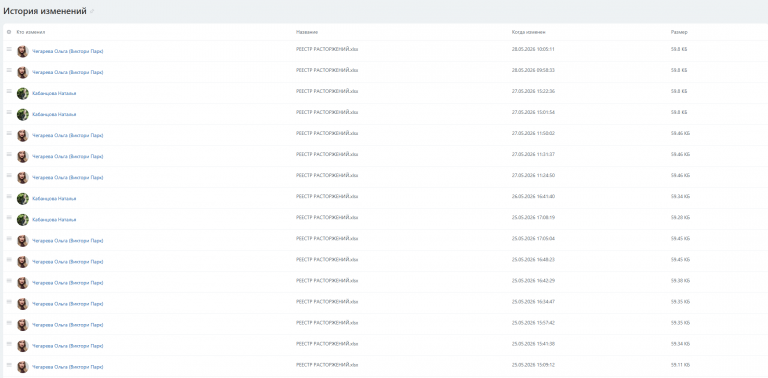
Task: Click the date 25.05.2026 15:41:38
Action: (x=533, y=344)
